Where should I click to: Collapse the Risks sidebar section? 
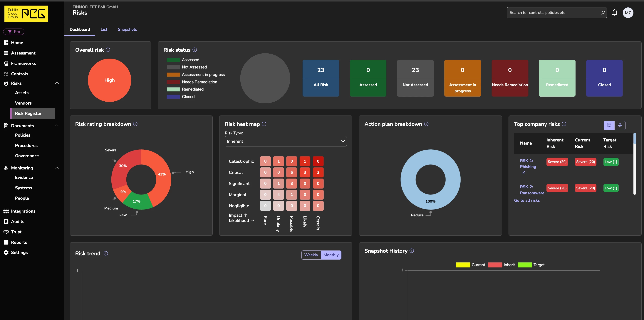(57, 83)
